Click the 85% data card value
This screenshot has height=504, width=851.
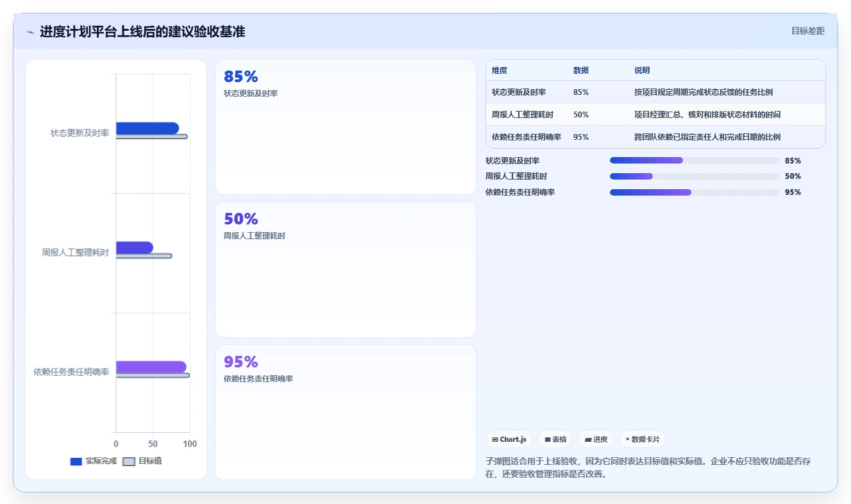click(x=240, y=77)
